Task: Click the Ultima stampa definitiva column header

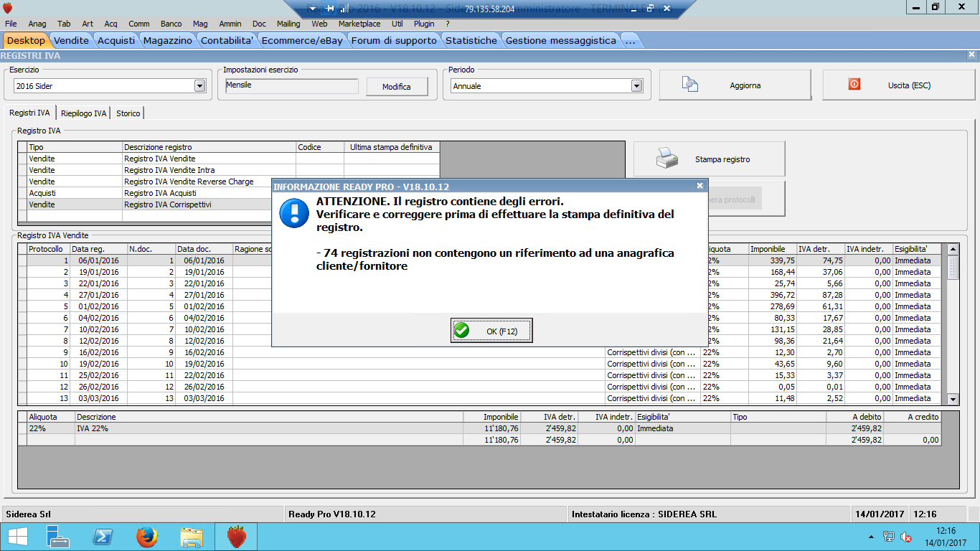Action: point(392,147)
